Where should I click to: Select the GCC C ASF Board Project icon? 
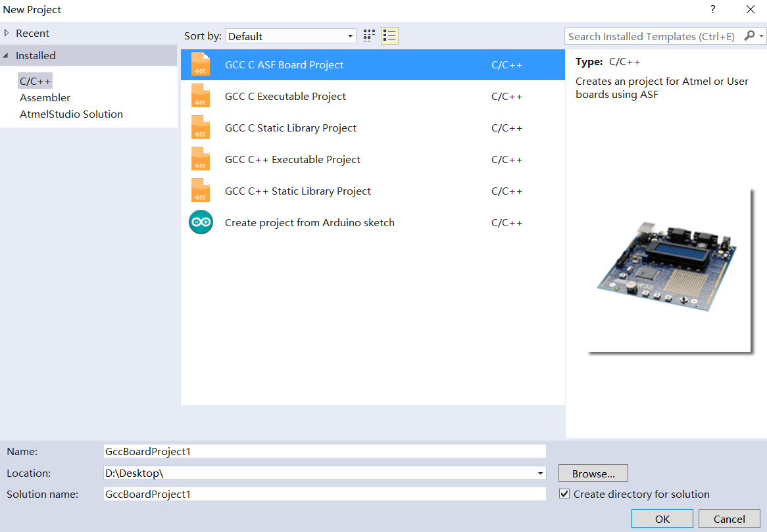pos(201,64)
